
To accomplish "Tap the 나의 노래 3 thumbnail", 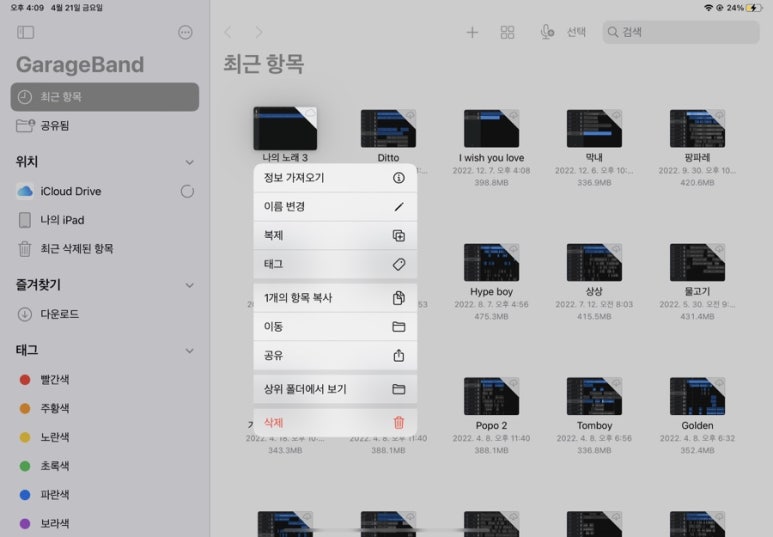I will pyautogui.click(x=285, y=128).
